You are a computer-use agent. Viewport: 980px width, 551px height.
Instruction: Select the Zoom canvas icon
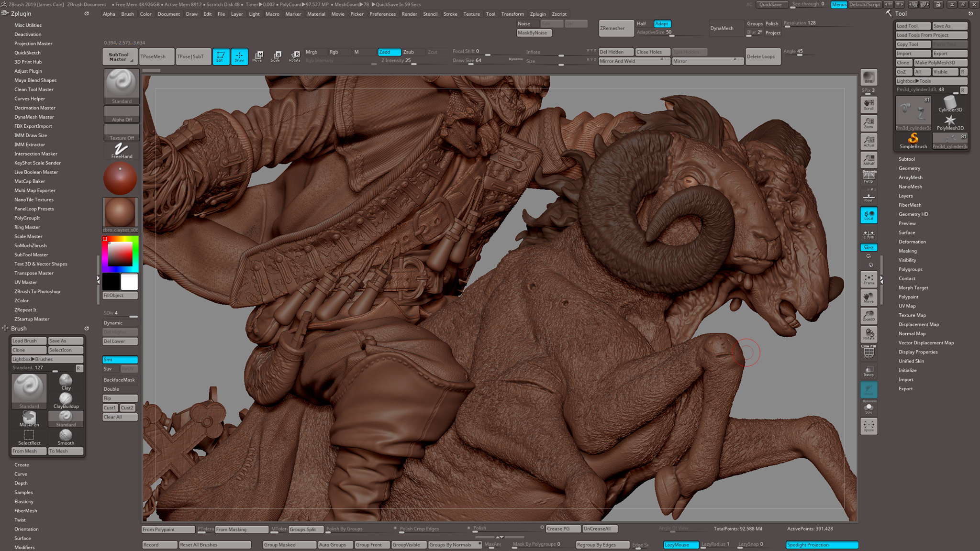[869, 123]
